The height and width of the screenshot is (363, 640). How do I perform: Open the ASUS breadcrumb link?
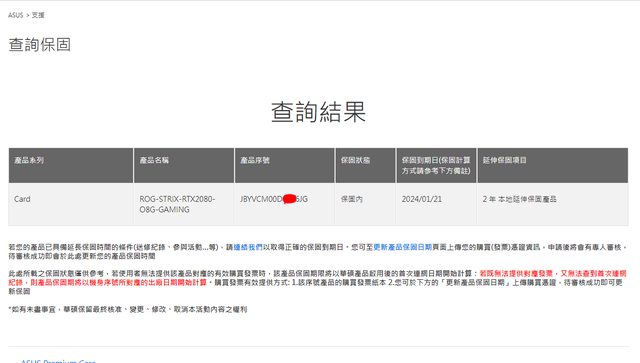(16, 15)
